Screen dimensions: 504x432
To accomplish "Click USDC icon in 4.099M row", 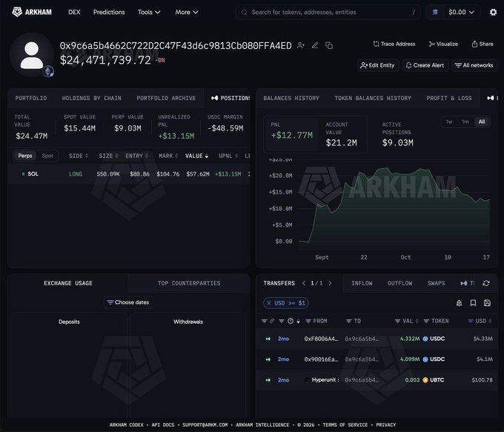I will (425, 359).
